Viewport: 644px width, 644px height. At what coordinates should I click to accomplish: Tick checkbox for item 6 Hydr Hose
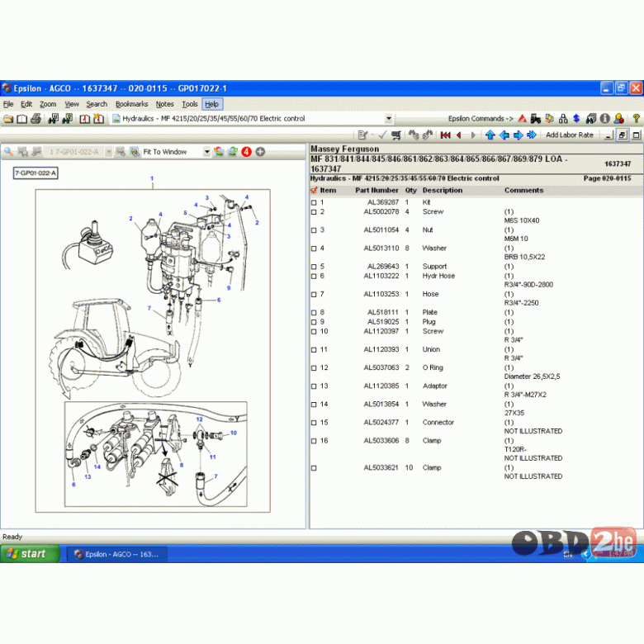[314, 276]
